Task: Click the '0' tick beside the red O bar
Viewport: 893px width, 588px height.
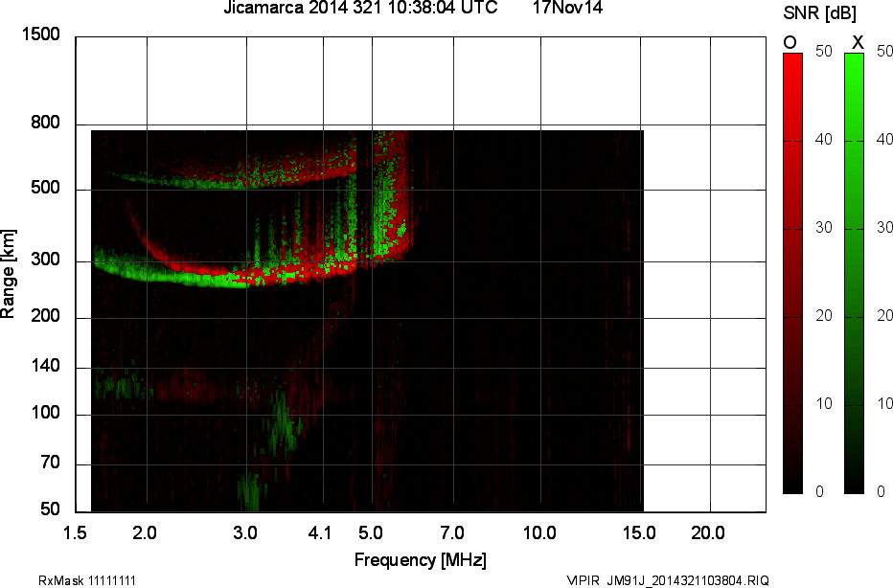Action: 819,492
